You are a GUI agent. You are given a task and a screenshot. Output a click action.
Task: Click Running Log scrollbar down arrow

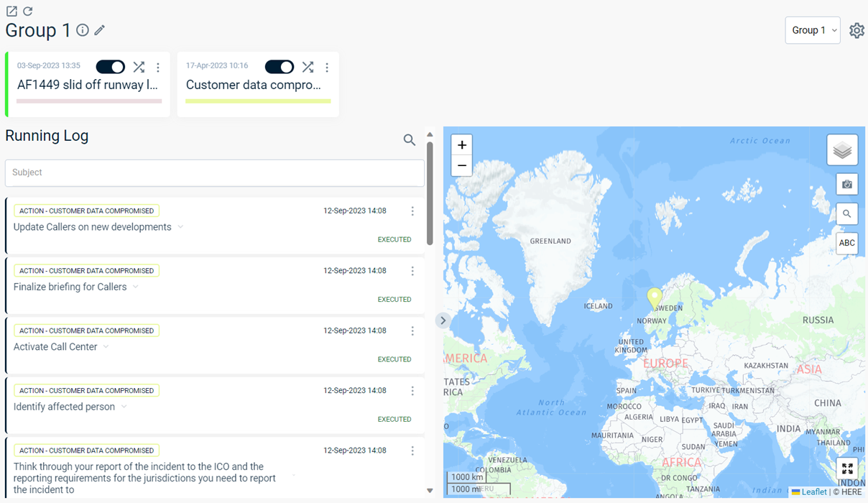[430, 491]
